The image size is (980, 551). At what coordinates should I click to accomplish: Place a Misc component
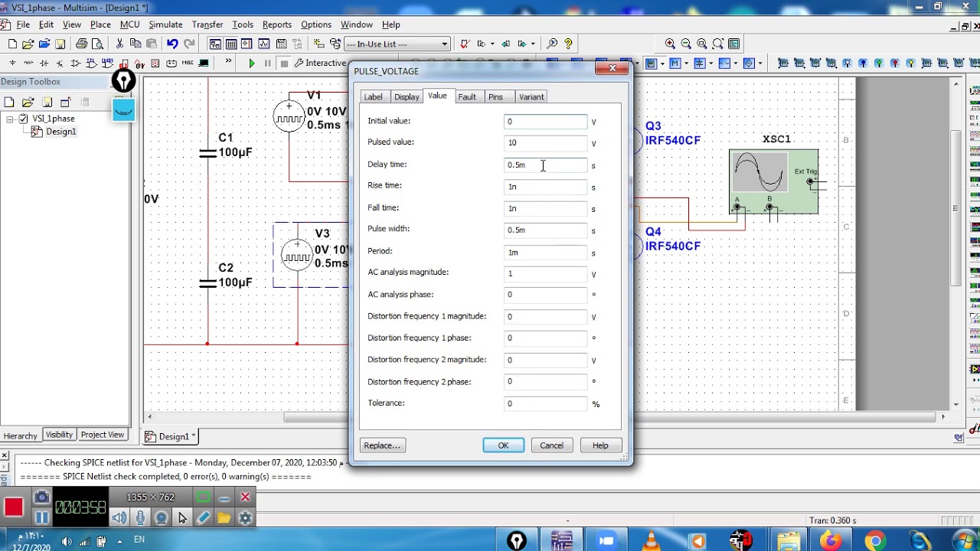[188, 63]
